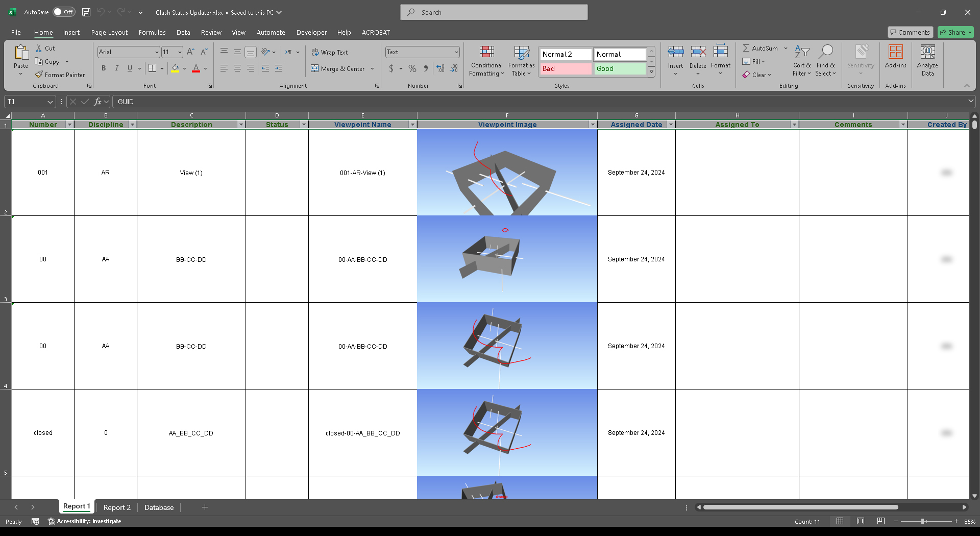Open the File menu
Viewport: 980px width, 536px height.
16,32
